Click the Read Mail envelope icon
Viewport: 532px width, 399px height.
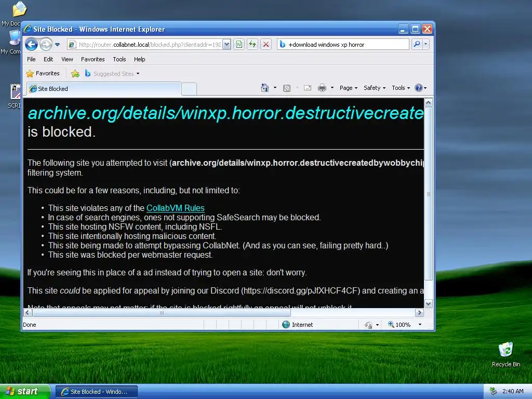(308, 88)
